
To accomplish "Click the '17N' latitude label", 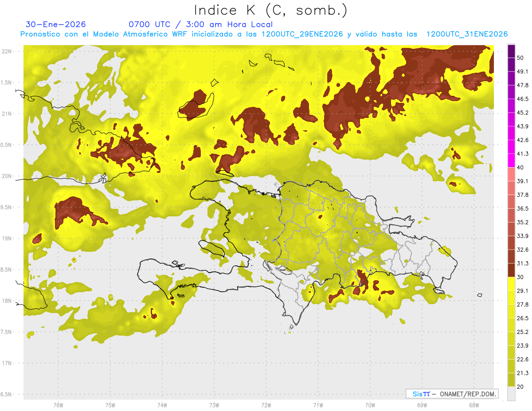I will pyautogui.click(x=7, y=363).
